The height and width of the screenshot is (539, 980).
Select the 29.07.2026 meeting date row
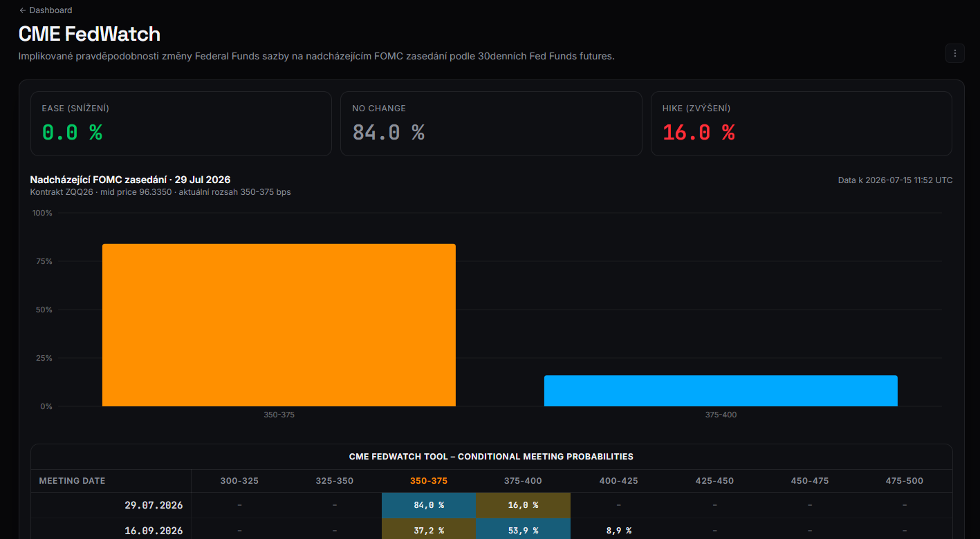[492, 505]
